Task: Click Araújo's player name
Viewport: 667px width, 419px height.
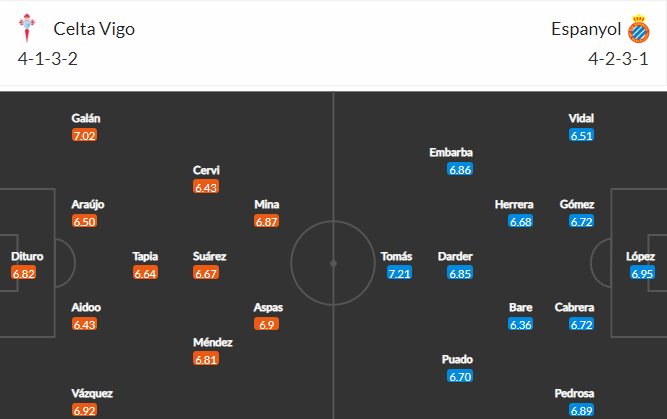Action: click(x=88, y=204)
